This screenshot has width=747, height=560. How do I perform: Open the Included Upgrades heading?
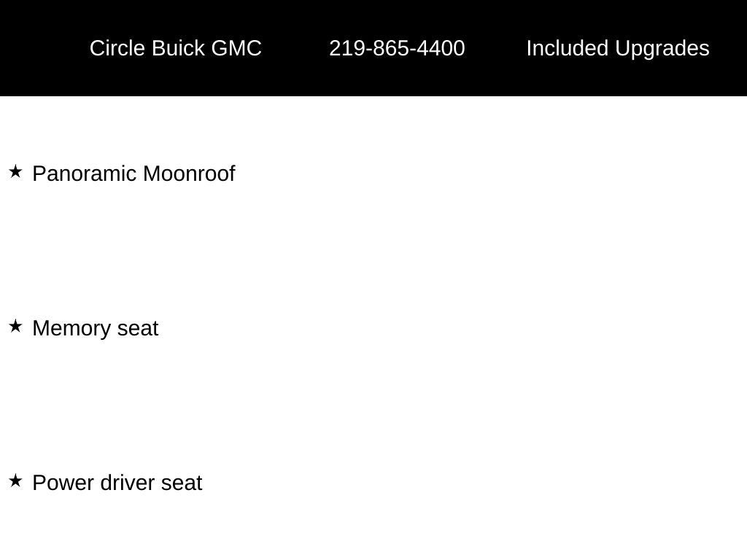click(618, 48)
